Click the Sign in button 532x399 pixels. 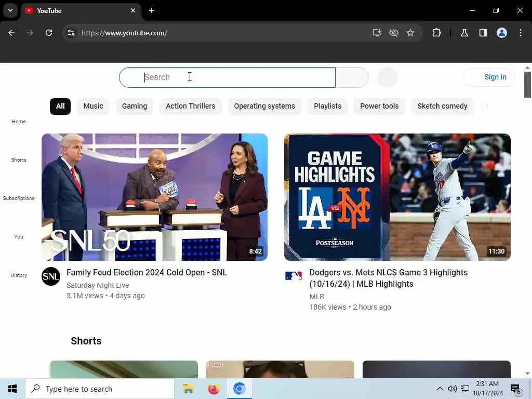489,77
